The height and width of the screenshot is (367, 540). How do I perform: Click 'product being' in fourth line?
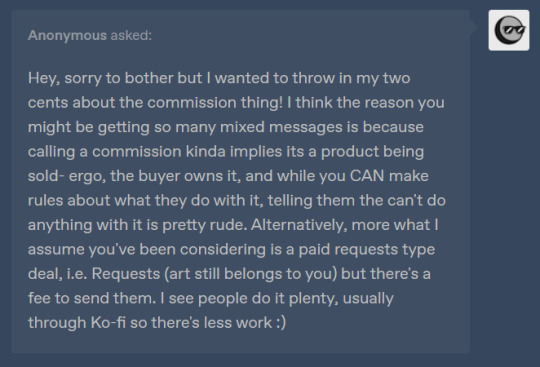tap(372, 151)
